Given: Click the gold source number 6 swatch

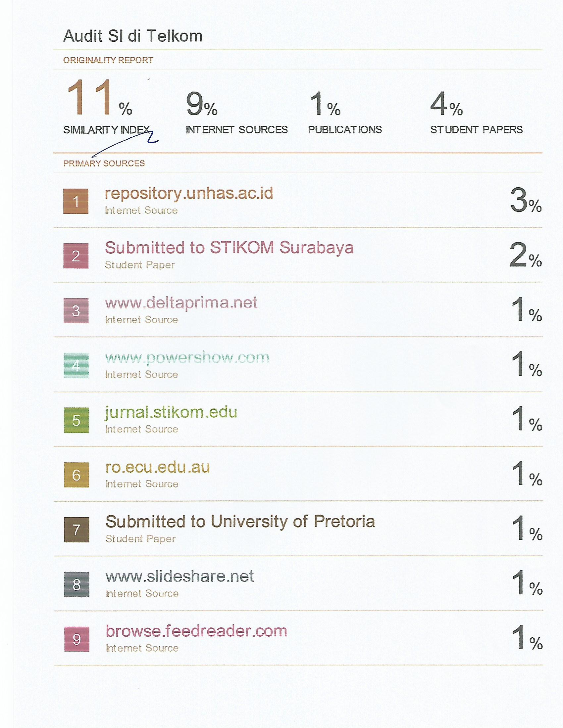Looking at the screenshot, I should (x=77, y=475).
